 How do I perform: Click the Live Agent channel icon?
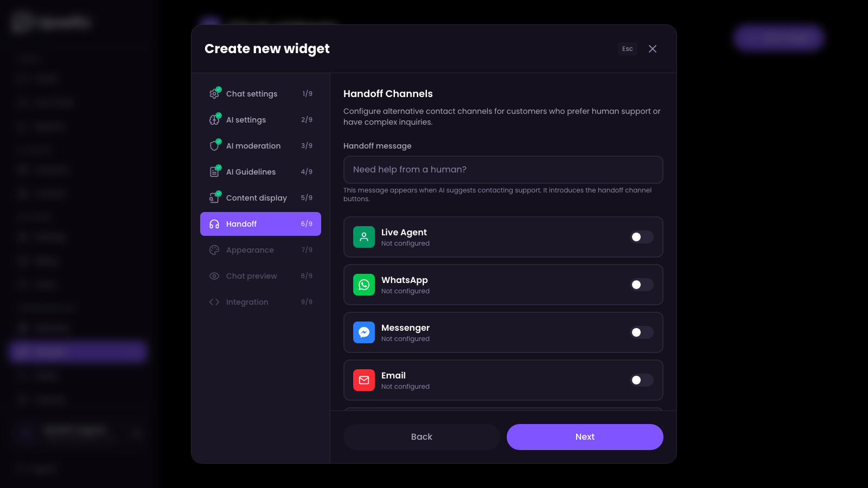pos(364,237)
